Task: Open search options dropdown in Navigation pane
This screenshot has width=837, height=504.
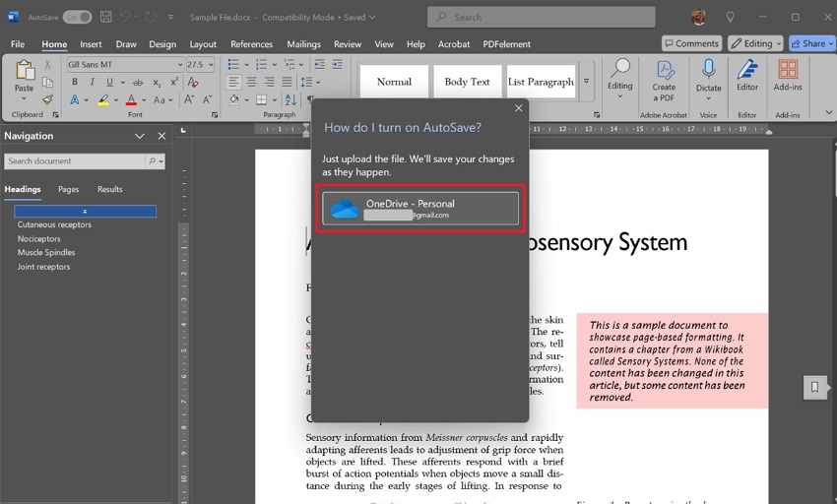Action: 161,161
